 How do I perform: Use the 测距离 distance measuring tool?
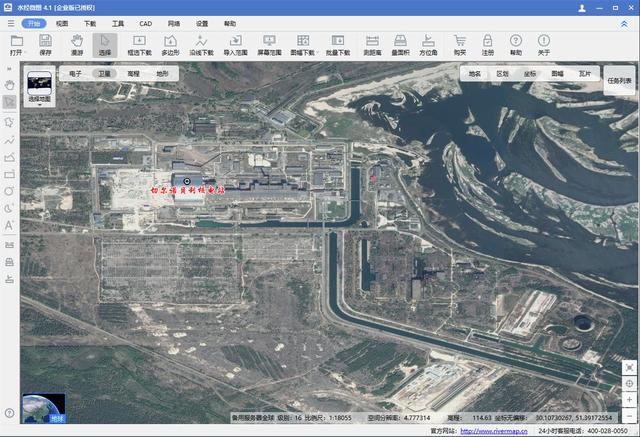point(372,45)
